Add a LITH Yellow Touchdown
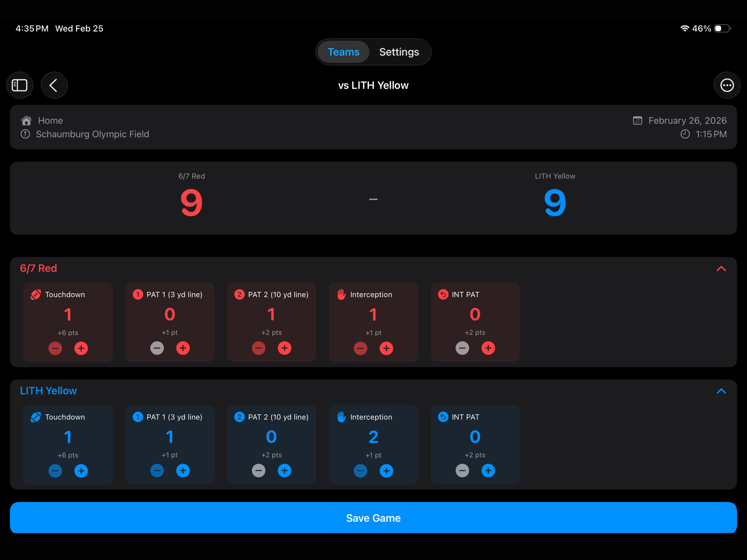 [x=81, y=471]
